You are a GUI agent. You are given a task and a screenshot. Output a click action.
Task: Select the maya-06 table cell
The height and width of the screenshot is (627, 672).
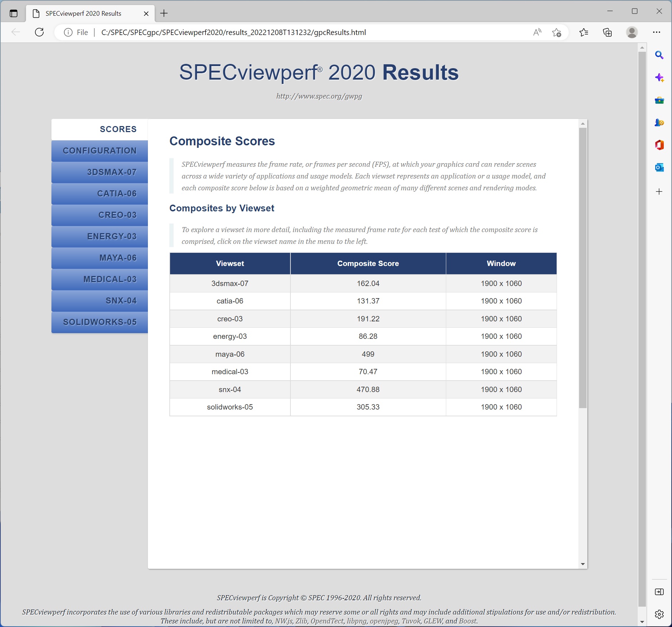pos(230,354)
